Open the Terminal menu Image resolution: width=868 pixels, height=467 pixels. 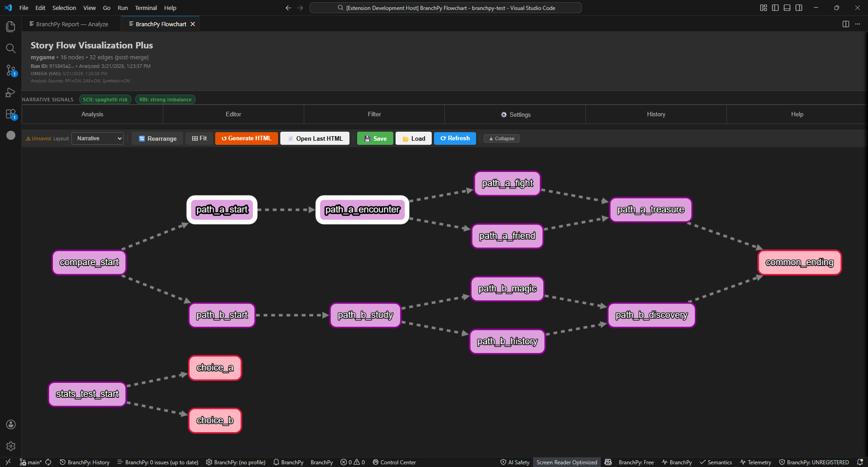[146, 8]
